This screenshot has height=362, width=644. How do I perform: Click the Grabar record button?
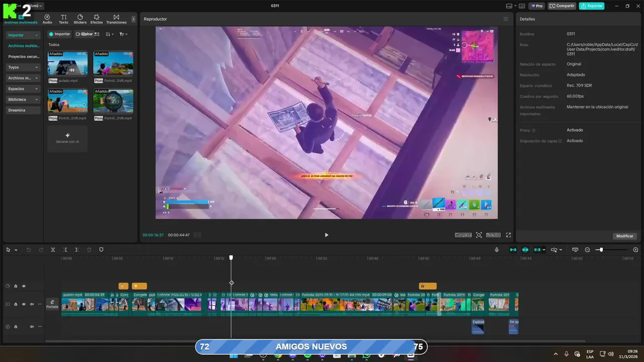coord(84,34)
